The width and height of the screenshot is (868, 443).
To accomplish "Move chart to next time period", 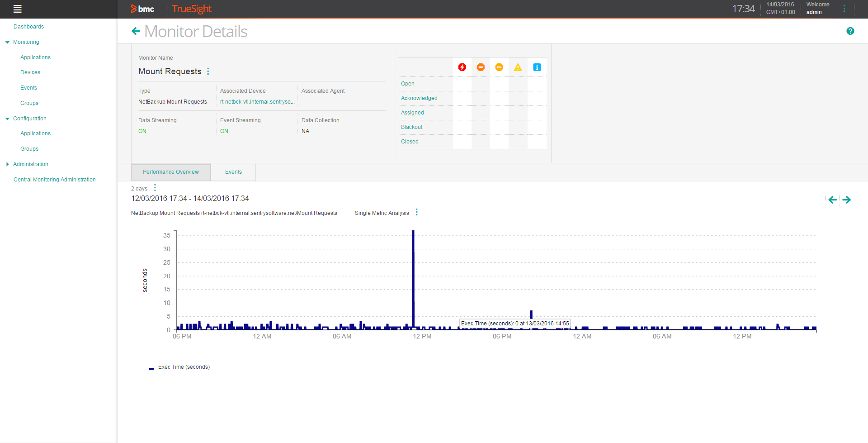I will pos(847,200).
